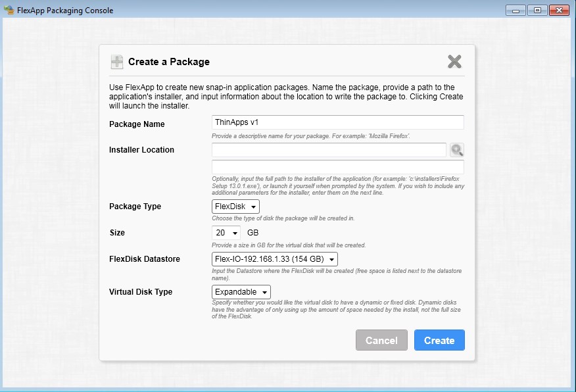The width and height of the screenshot is (576, 392).
Task: Click the Cancel button
Action: (x=381, y=340)
